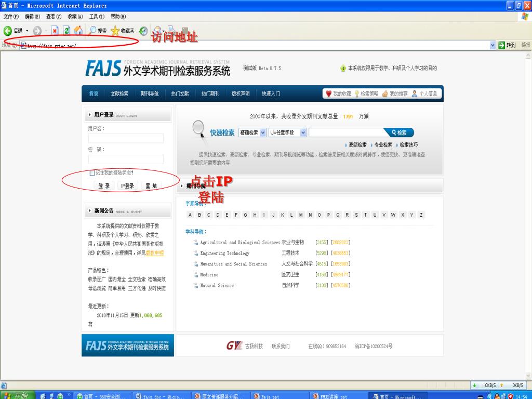Click the IP登录 button

tap(128, 186)
